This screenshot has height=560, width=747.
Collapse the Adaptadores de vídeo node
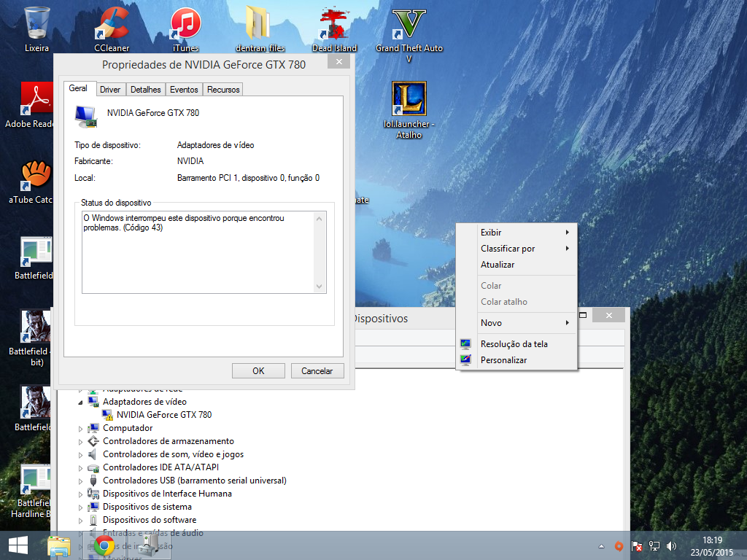80,402
